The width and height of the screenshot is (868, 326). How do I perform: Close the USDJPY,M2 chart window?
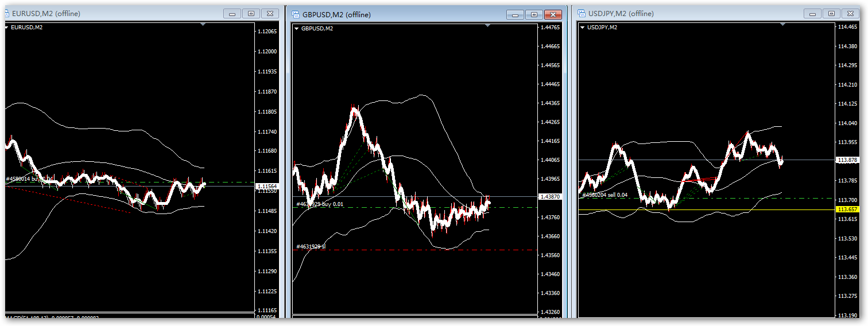[x=850, y=13]
